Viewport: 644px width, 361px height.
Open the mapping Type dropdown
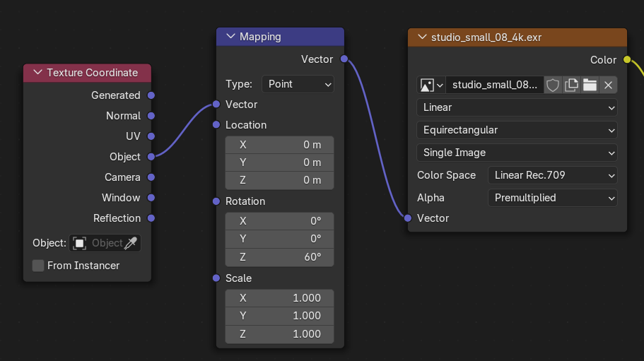[x=298, y=84]
